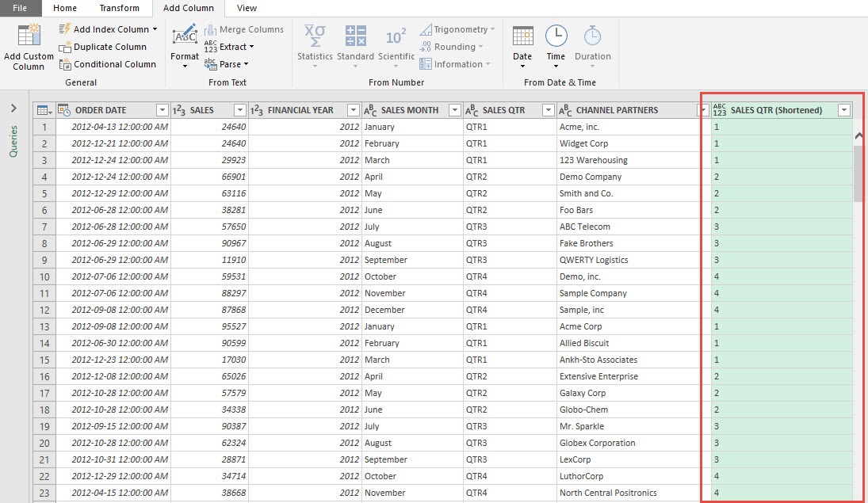
Task: Open the File tab
Action: click(20, 8)
